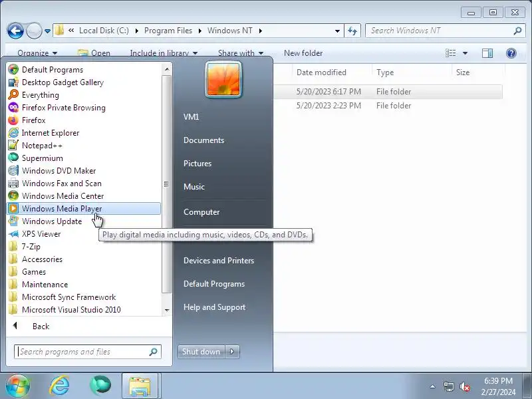The height and width of the screenshot is (399, 532).
Task: Click the Search Windows NT field
Action: tap(445, 31)
